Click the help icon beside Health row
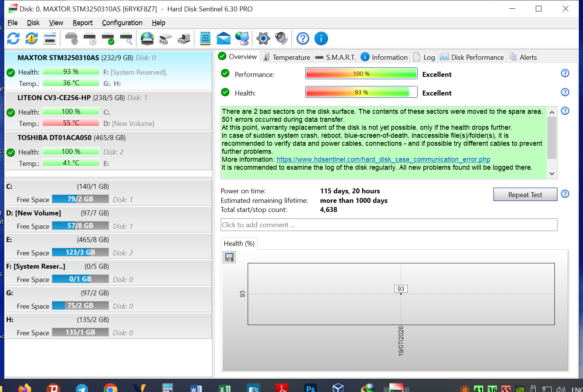The width and height of the screenshot is (583, 392). [x=565, y=92]
